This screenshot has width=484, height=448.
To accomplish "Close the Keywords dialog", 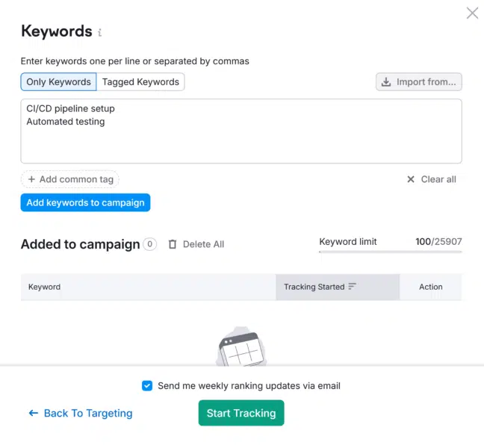I will 472,13.
